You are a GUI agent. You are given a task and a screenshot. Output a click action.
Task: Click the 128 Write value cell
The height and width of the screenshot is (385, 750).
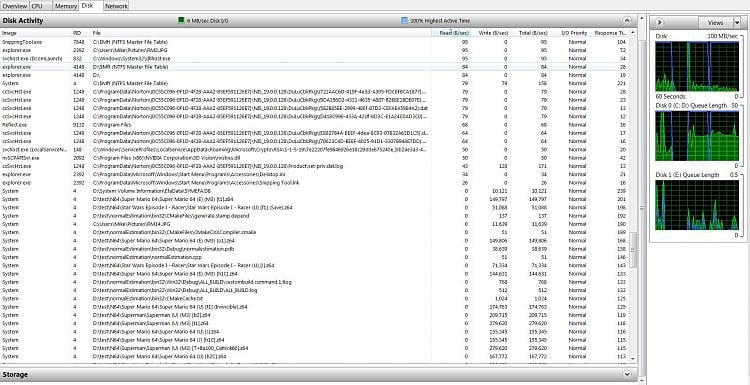503,166
